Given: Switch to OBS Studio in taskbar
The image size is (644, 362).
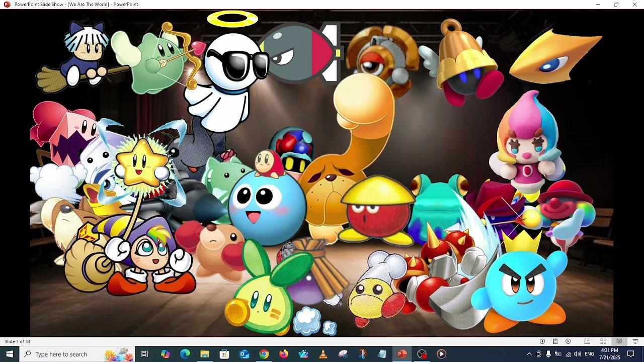Looking at the screenshot, I should tap(422, 354).
